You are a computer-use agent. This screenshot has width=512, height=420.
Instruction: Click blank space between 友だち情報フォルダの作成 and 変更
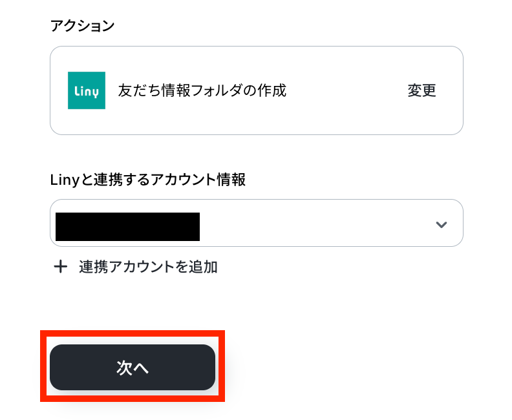coord(346,90)
